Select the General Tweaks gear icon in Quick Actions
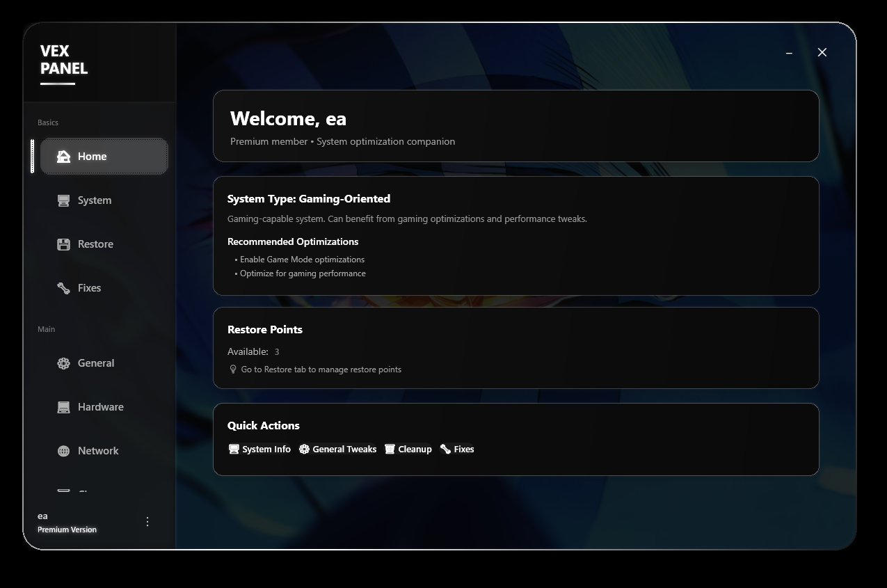The image size is (887, 588). 304,449
